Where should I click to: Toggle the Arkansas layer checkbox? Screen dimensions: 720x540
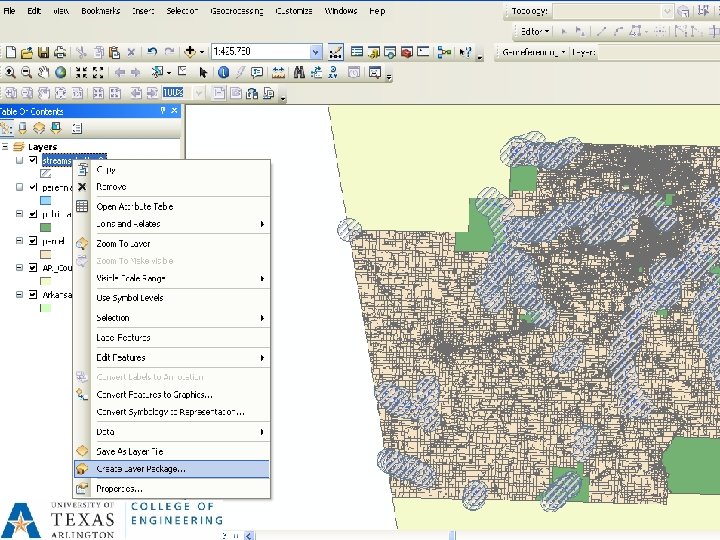click(x=33, y=295)
